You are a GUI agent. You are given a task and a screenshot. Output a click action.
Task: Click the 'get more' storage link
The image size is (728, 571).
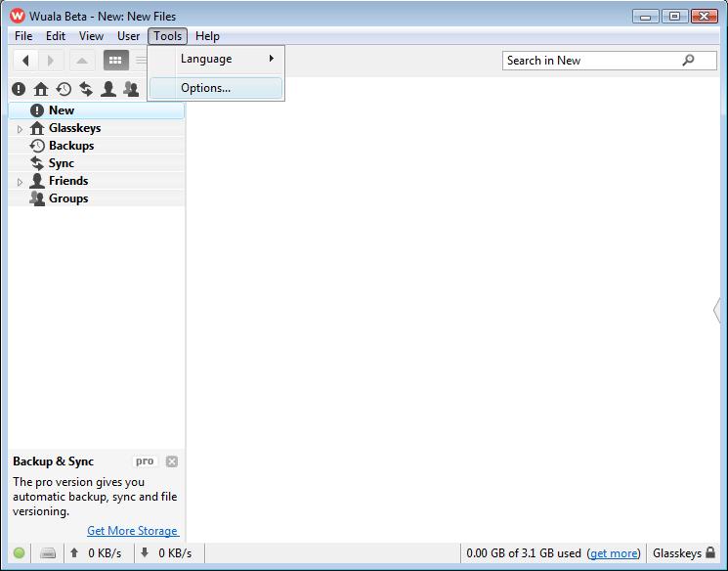click(615, 553)
